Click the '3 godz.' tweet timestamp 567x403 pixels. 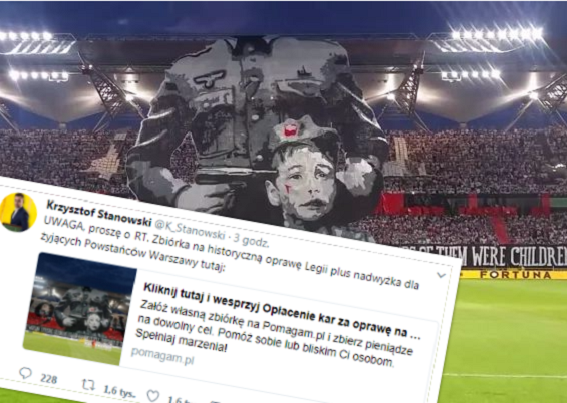(x=251, y=240)
